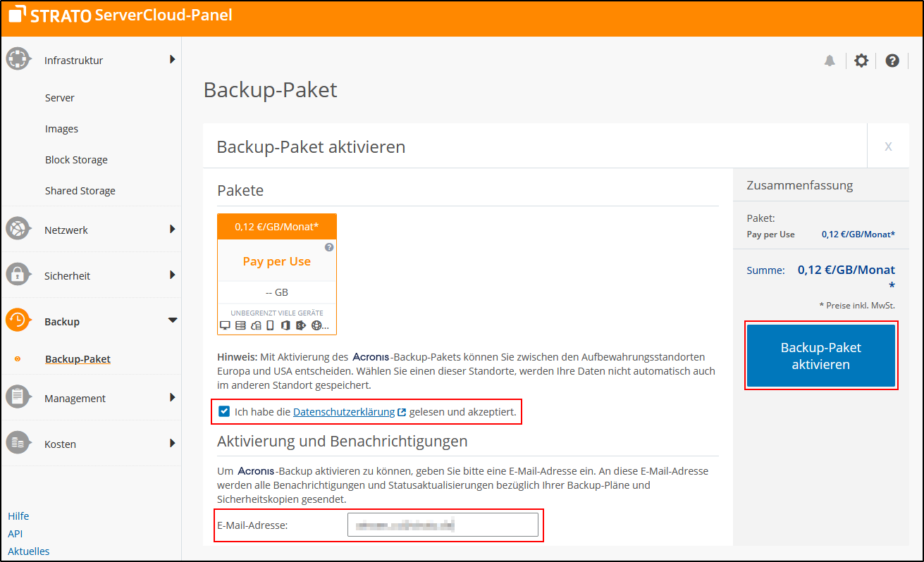This screenshot has width=924, height=562.
Task: Click the notification bell icon
Action: pos(830,61)
